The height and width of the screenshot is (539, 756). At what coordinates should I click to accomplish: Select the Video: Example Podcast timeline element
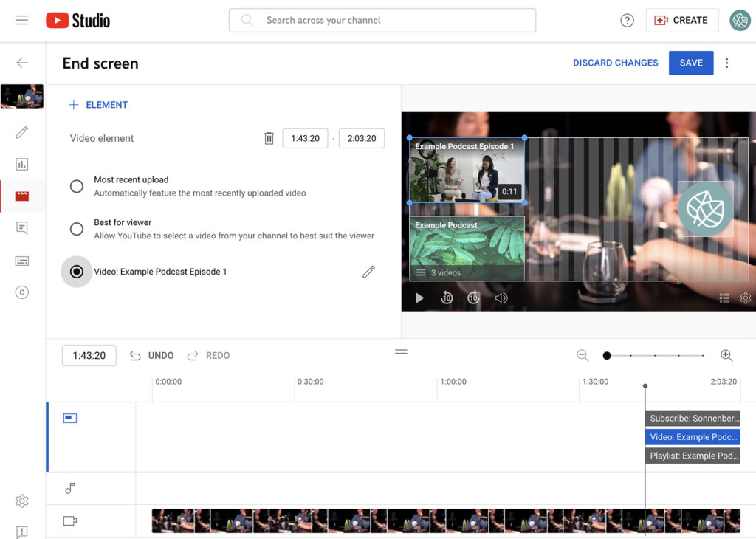(x=693, y=436)
